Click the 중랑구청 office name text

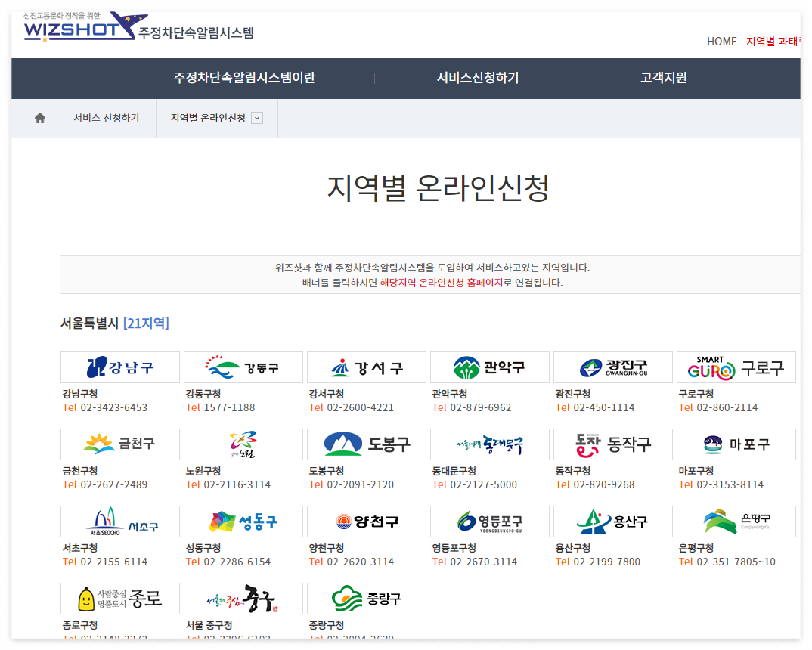[x=327, y=625]
